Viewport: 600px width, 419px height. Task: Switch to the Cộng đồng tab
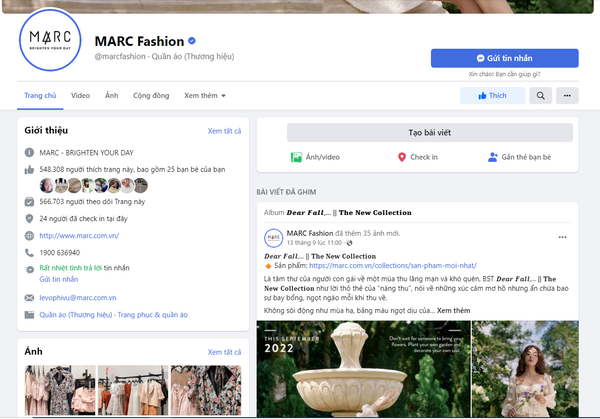pos(151,96)
